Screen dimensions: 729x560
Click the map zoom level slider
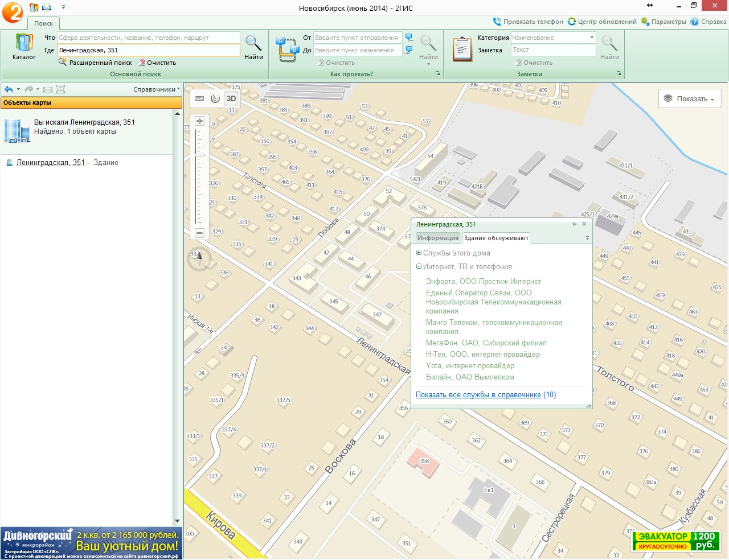200,154
